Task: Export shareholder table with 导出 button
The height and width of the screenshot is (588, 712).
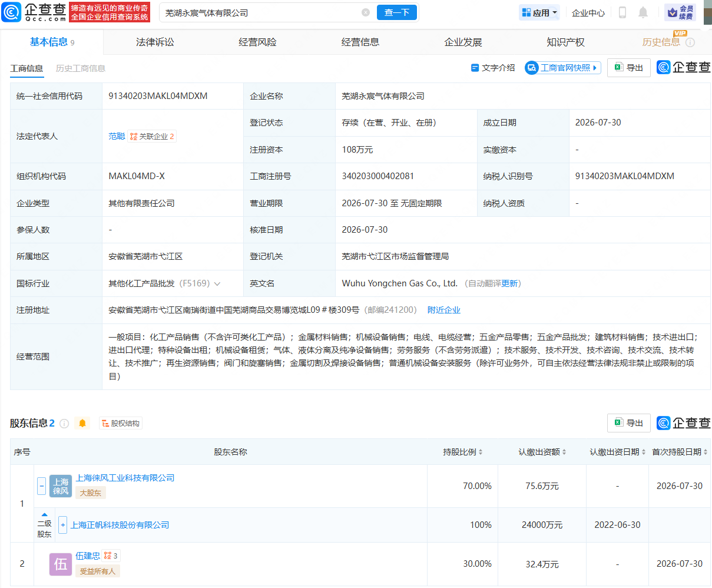Action: click(x=629, y=423)
